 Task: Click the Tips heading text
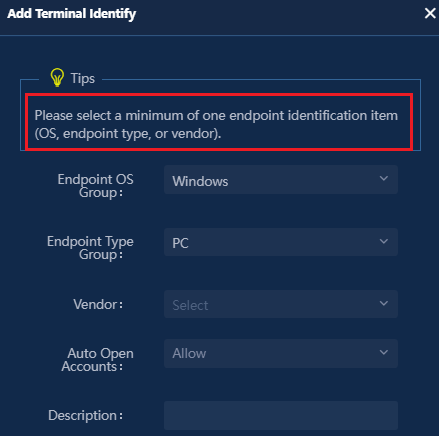(x=83, y=79)
